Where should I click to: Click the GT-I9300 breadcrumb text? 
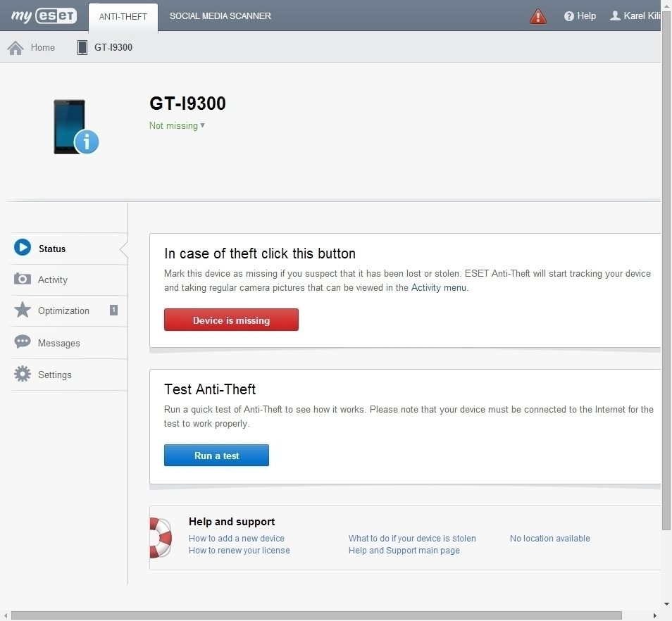point(113,48)
